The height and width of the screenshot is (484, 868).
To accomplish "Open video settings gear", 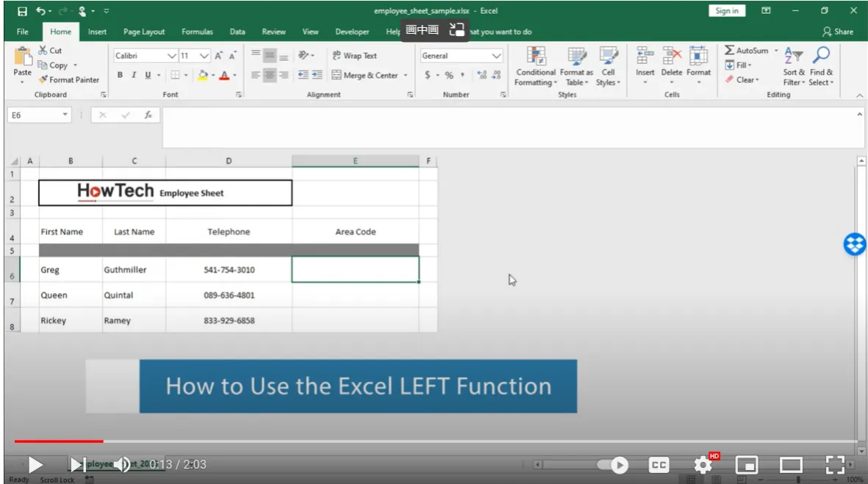I will (x=703, y=465).
